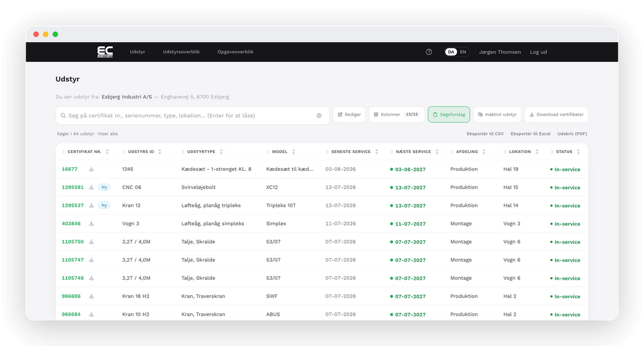Image resolution: width=644 pixels, height=346 pixels.
Task: Go to Udstyrsoverblik in navbar
Action: (181, 52)
